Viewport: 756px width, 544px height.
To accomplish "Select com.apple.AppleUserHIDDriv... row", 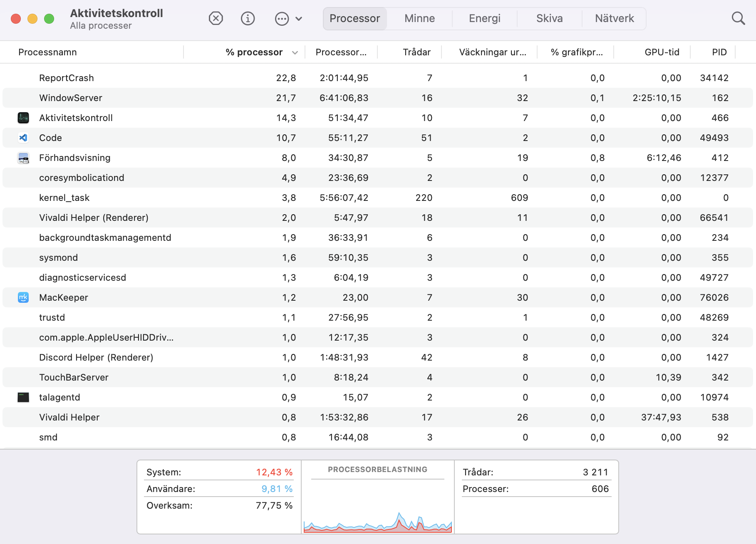I will (x=378, y=337).
